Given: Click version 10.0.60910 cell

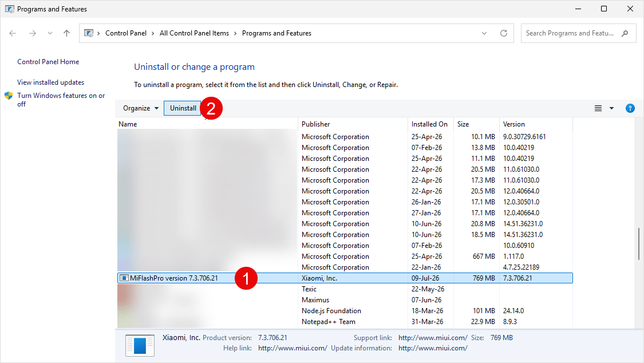Looking at the screenshot, I should click(519, 246).
